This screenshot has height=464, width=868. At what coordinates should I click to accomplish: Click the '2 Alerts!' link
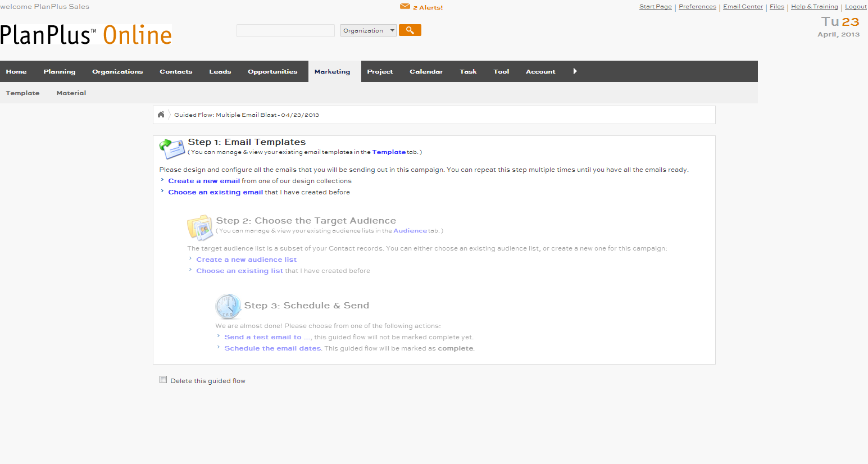pos(428,7)
